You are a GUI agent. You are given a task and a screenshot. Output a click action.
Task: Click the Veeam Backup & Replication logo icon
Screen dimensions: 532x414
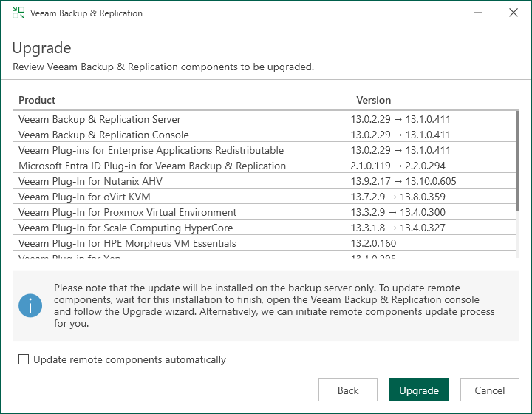click(x=18, y=13)
